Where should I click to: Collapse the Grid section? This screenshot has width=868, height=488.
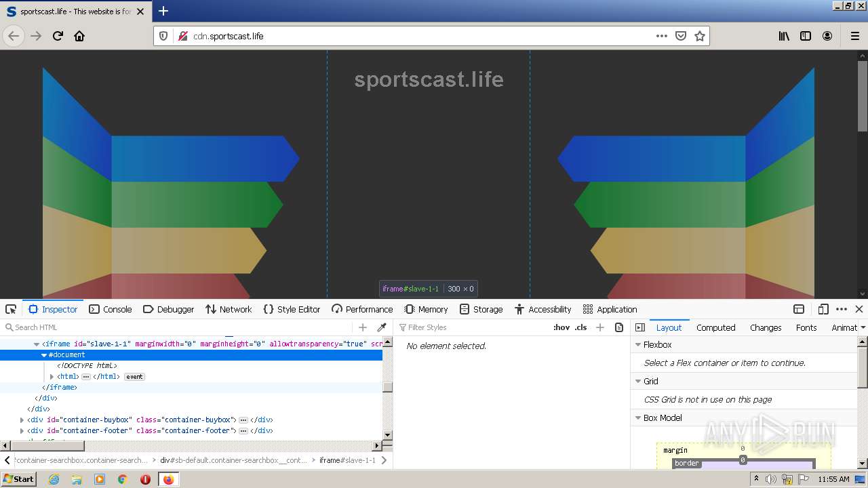638,382
